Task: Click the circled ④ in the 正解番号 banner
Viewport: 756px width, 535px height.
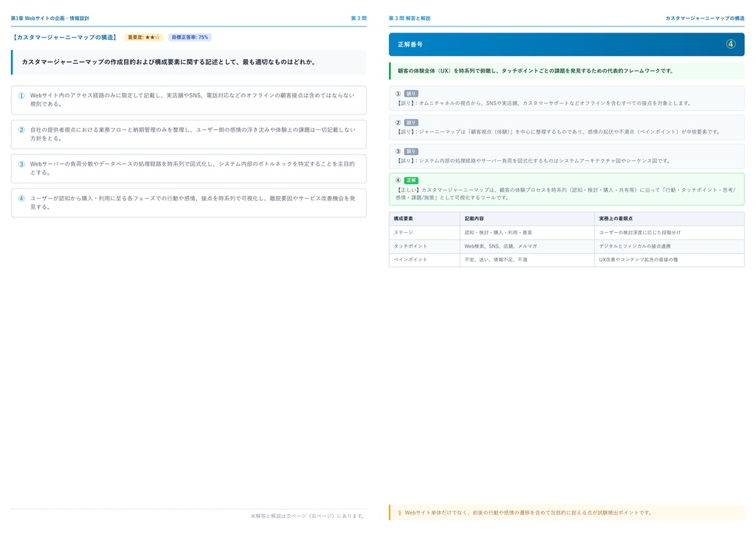Action: point(730,44)
